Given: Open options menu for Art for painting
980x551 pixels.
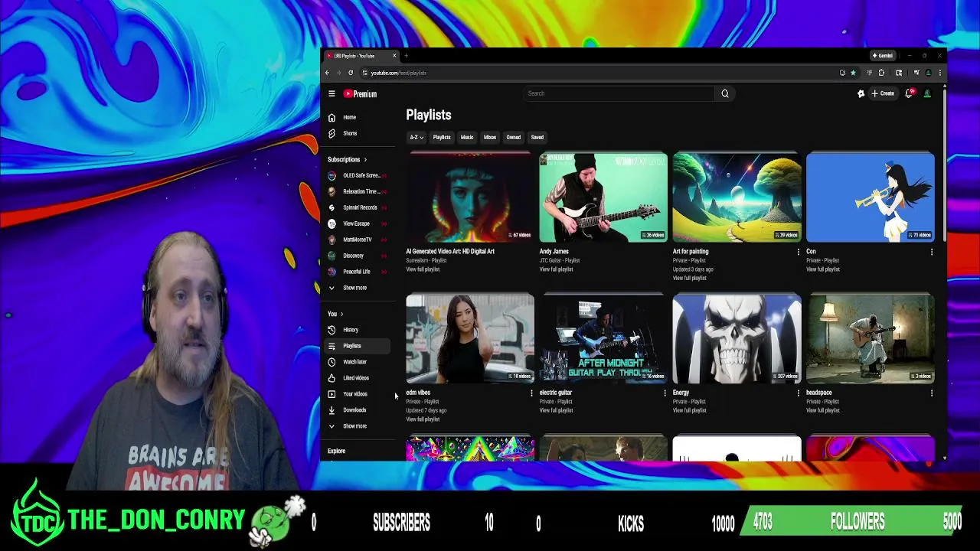Looking at the screenshot, I should (x=798, y=252).
